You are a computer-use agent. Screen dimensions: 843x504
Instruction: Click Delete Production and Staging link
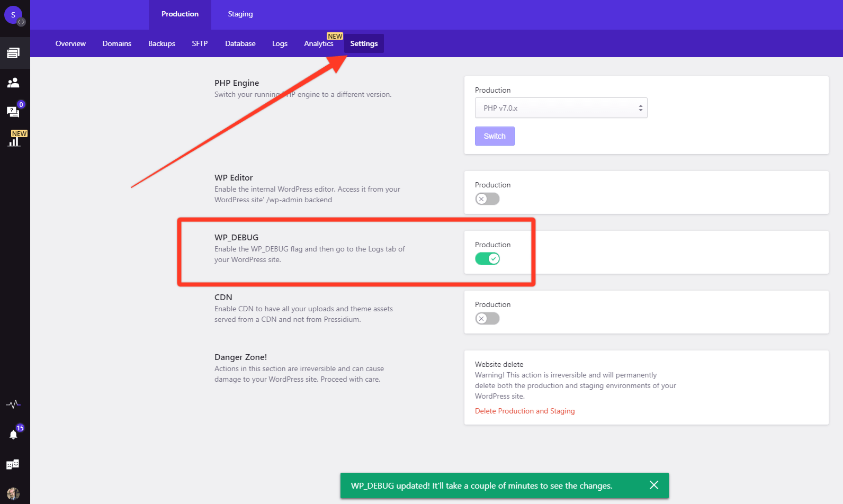[x=525, y=411]
